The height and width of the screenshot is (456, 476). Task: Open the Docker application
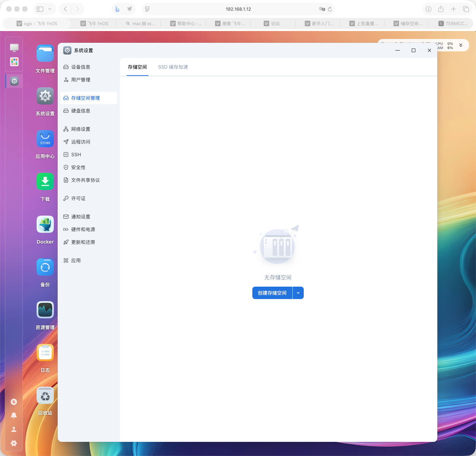click(x=45, y=224)
